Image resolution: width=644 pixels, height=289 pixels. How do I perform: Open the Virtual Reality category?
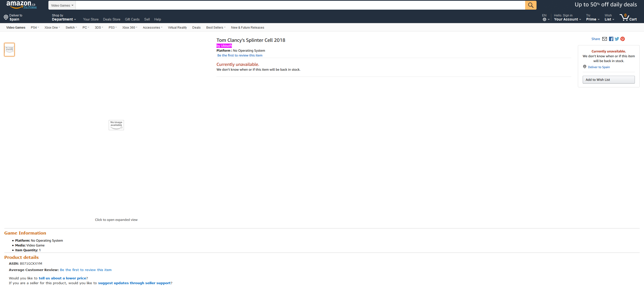177,28
